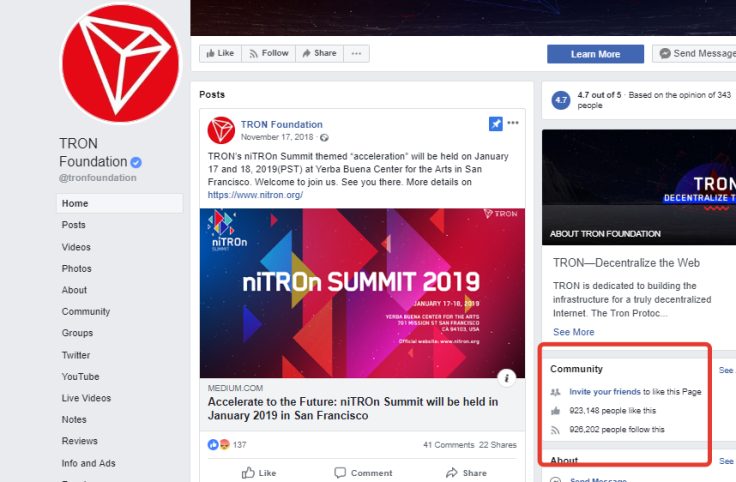Open About in the left sidebar

74,290
